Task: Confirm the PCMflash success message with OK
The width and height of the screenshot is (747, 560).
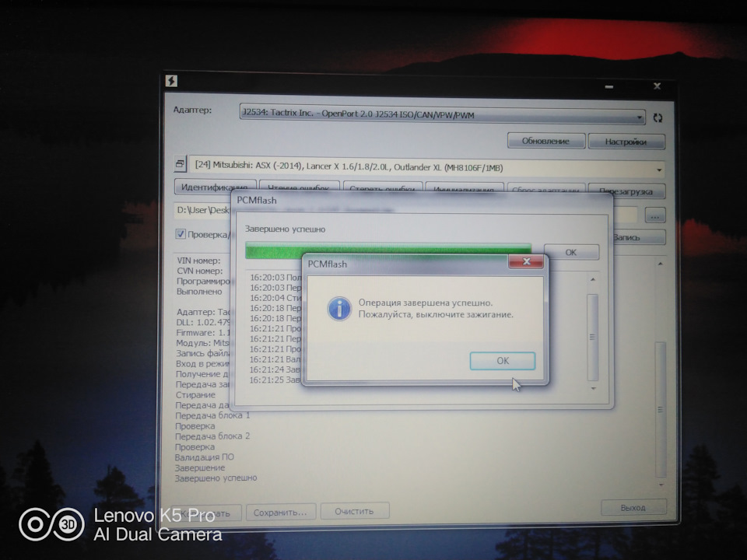Action: (x=503, y=360)
